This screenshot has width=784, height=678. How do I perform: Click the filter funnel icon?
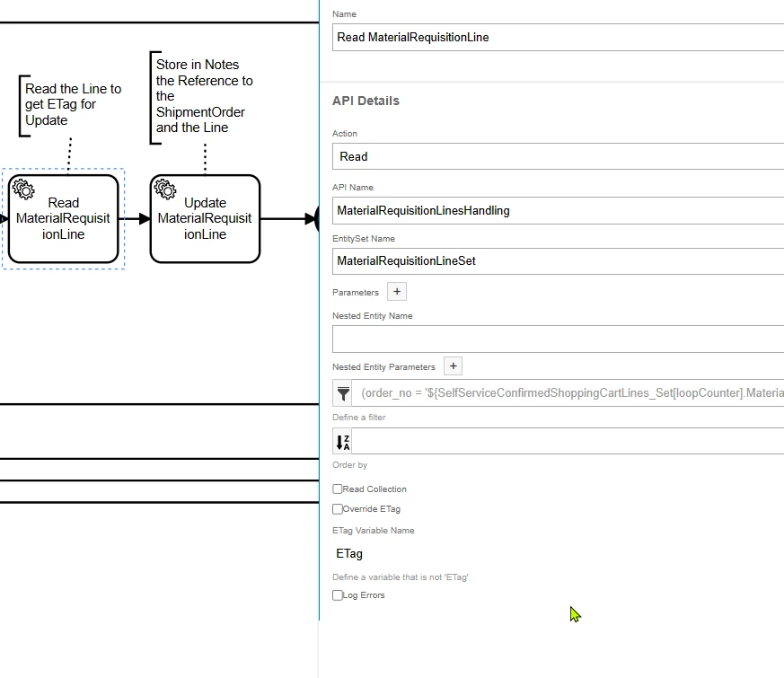point(343,393)
